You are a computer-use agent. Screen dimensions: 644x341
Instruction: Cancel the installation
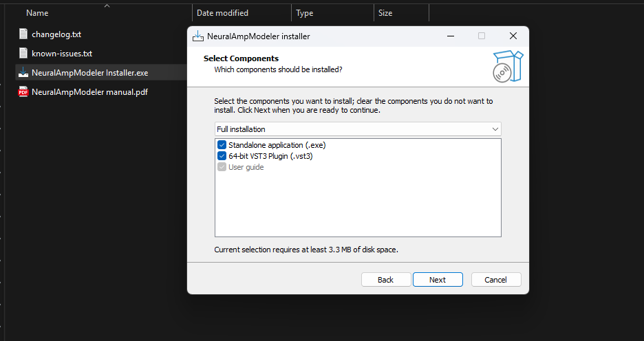[495, 280]
